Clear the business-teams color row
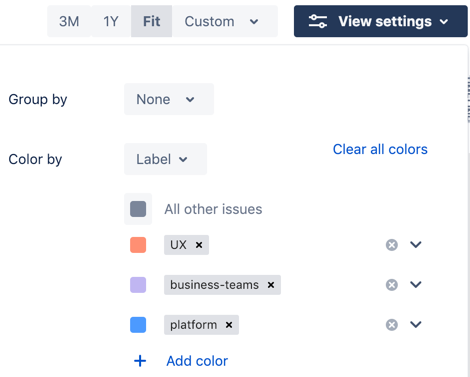 [392, 285]
